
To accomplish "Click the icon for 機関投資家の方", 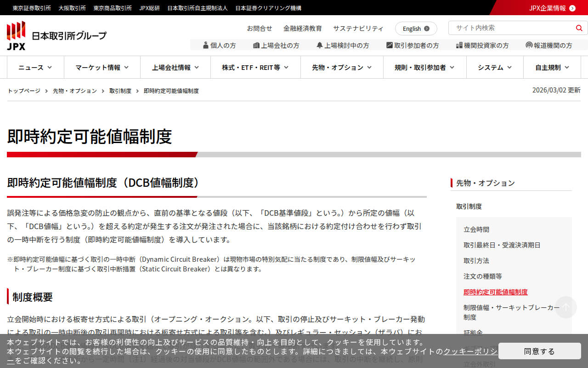I will click(459, 45).
